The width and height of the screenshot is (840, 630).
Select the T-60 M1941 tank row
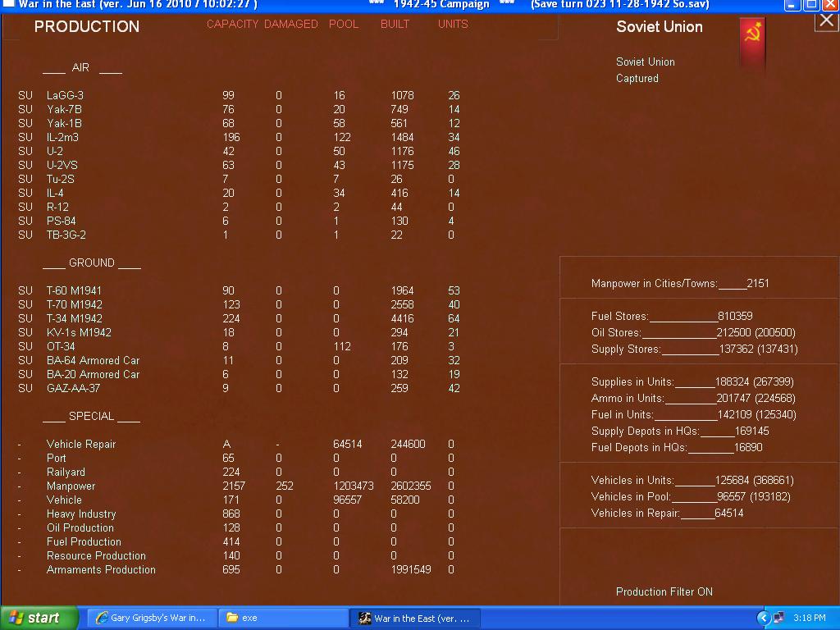239,290
